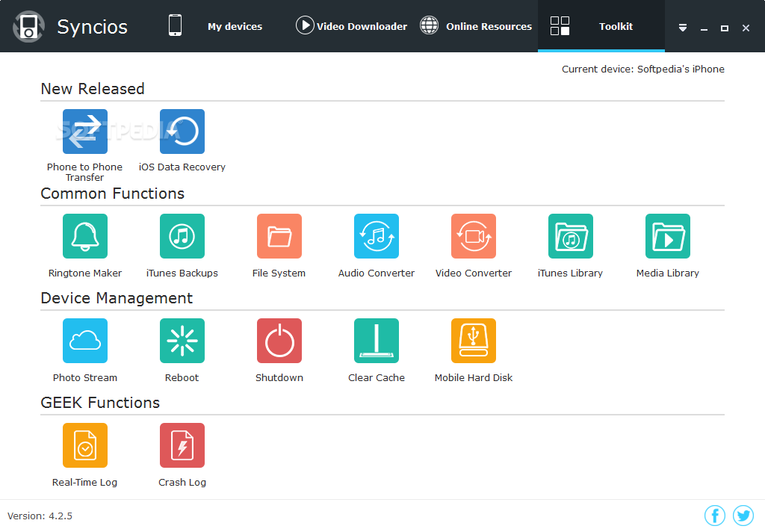This screenshot has height=532, width=765.
Task: Click the play icon of Video Downloader
Action: 305,25
